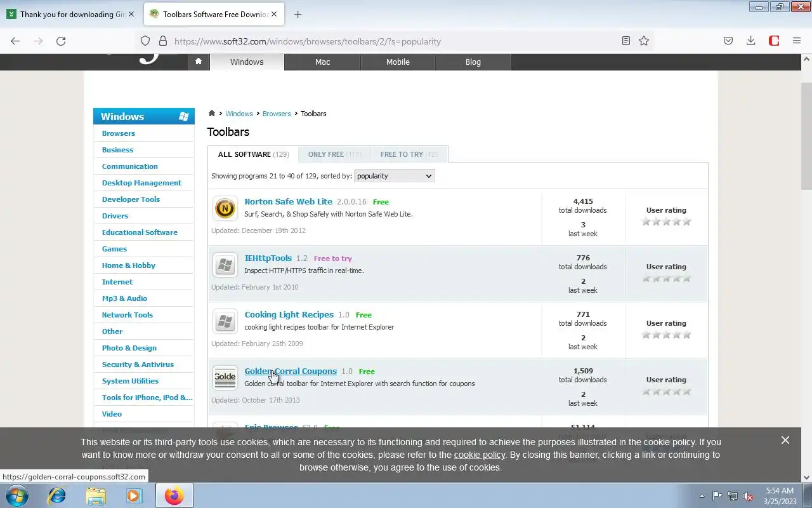812x508 pixels.
Task: Launch Internet Explorer from taskbar
Action: click(x=57, y=495)
